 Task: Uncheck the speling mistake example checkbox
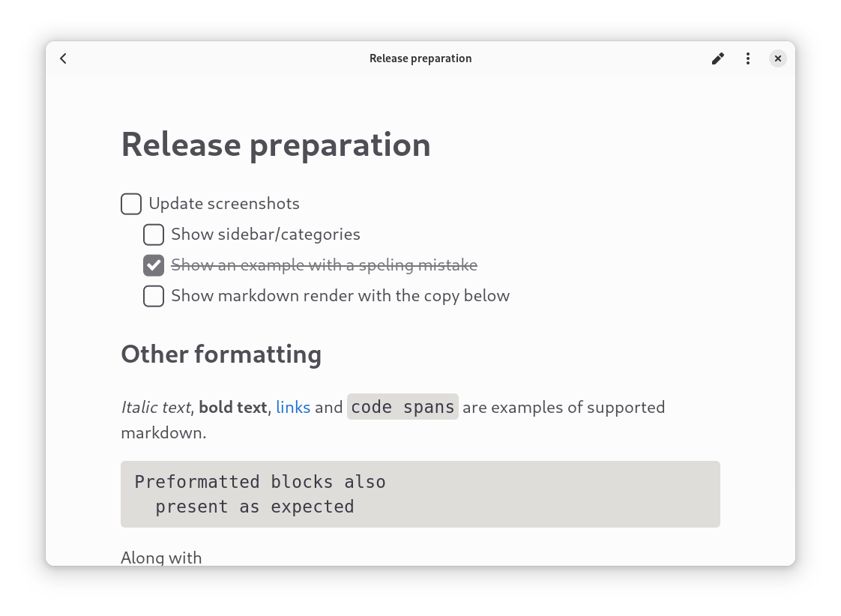(154, 265)
